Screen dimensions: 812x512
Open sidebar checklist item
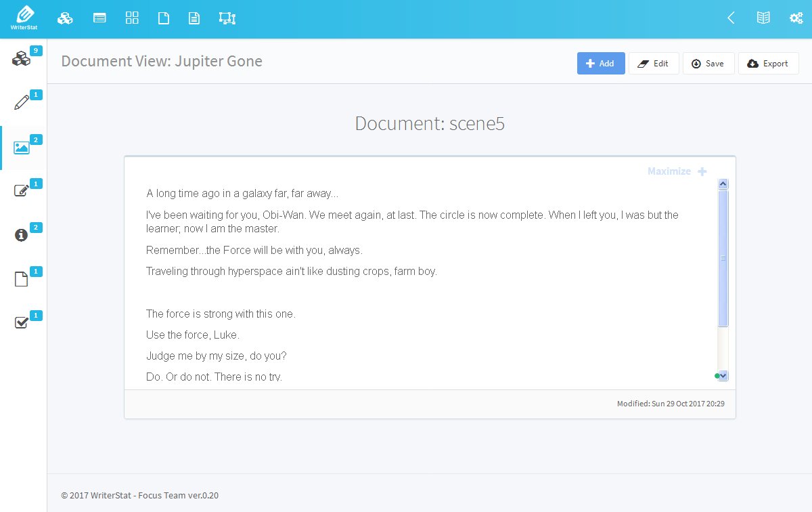pyautogui.click(x=22, y=323)
